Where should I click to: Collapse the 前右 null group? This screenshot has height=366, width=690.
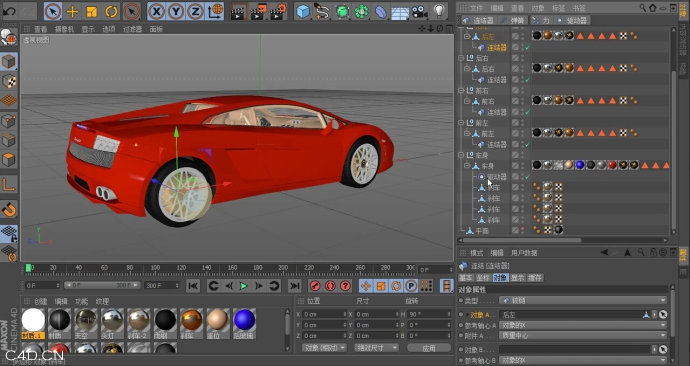460,90
